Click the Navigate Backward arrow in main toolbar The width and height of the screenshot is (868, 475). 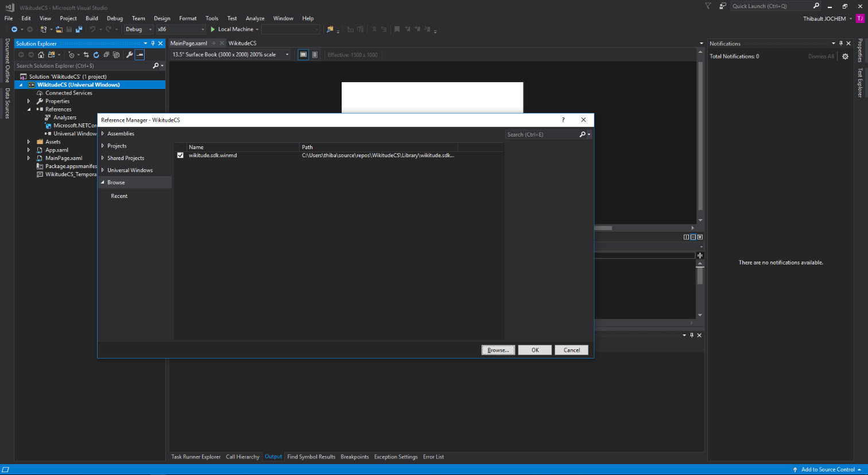[14, 29]
